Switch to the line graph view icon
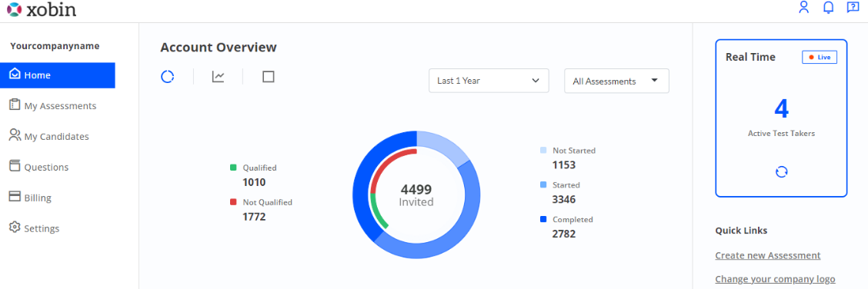The image size is (868, 289). point(218,77)
